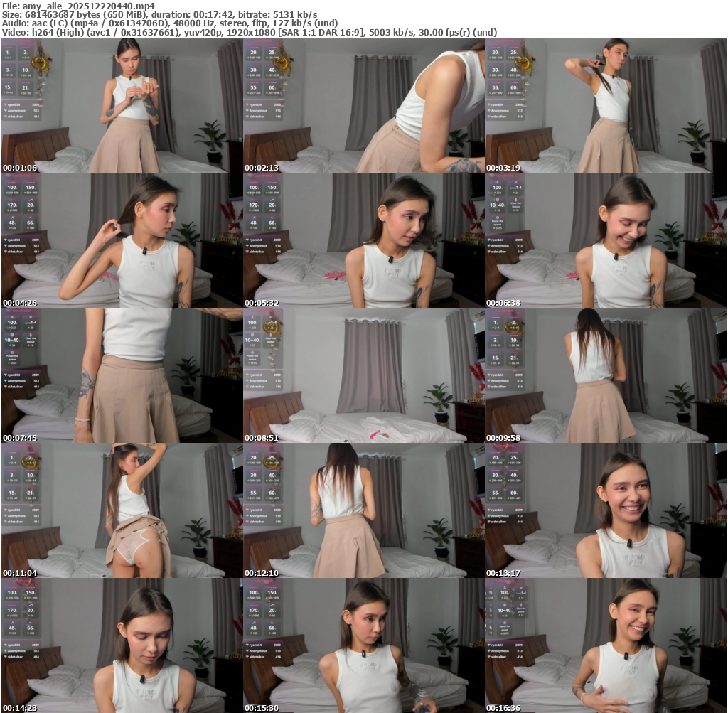Click the Video codec info line
This screenshot has width=728, height=713.
tap(249, 32)
